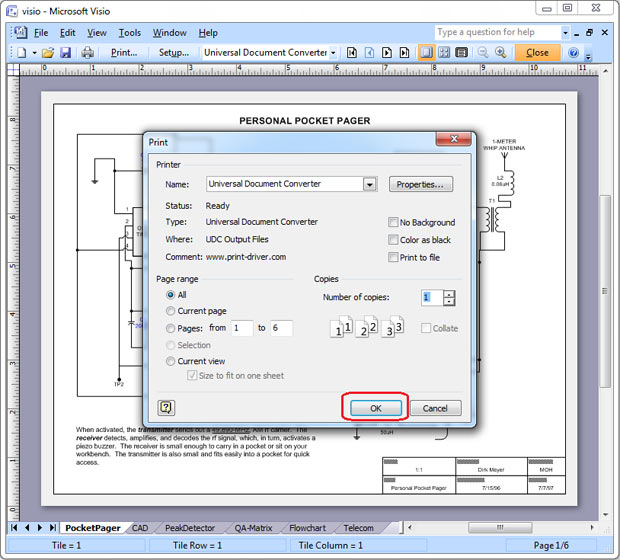Image resolution: width=620 pixels, height=560 pixels.
Task: Click the Save disk icon
Action: click(66, 52)
